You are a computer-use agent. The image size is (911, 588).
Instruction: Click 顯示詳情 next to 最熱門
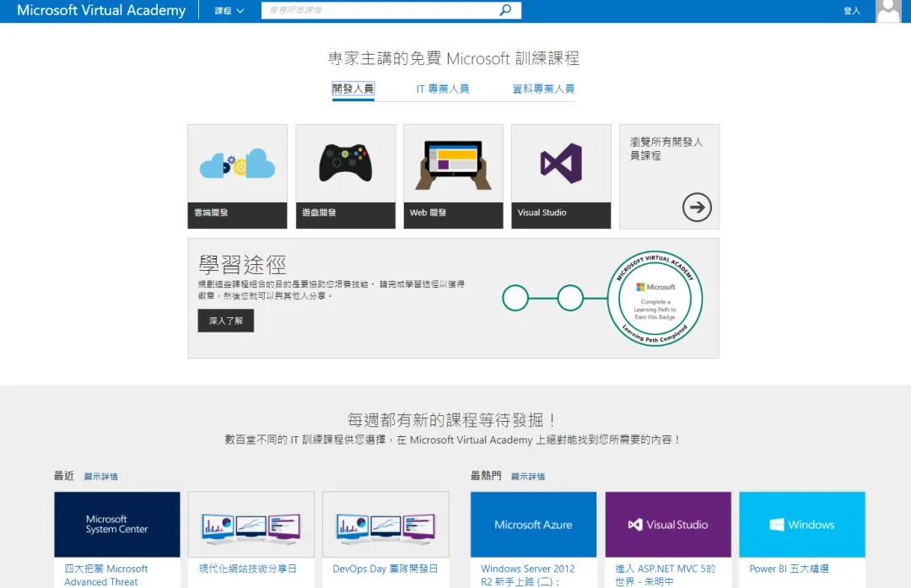click(527, 477)
